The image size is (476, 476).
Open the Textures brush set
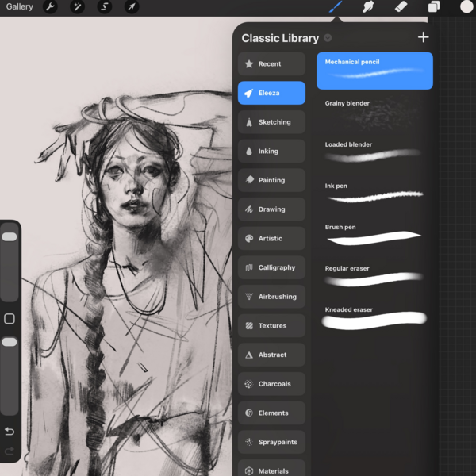click(x=271, y=326)
